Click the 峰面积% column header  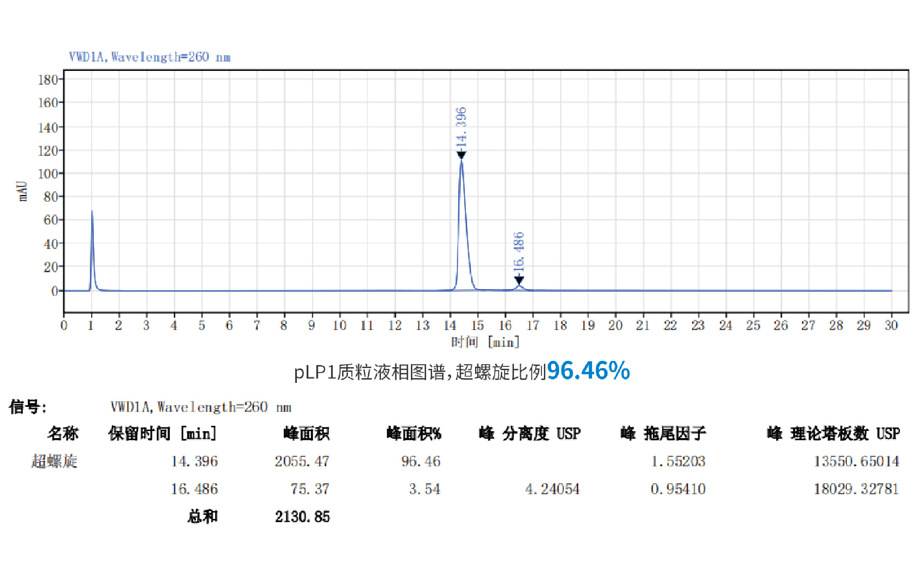pos(413,433)
